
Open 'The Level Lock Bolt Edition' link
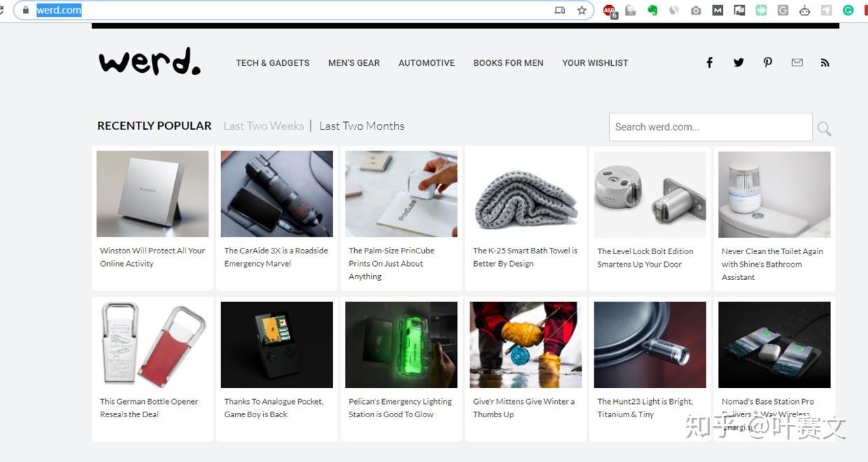coord(645,258)
